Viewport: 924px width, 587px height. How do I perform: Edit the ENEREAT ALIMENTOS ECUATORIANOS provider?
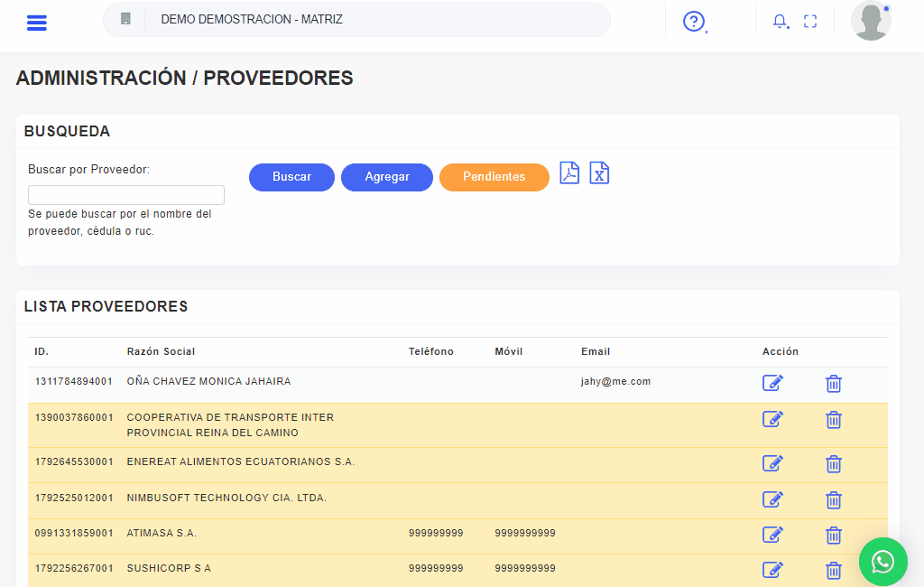point(772,464)
